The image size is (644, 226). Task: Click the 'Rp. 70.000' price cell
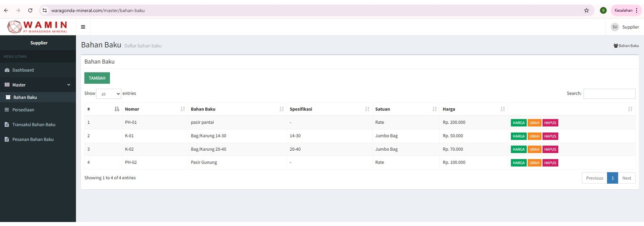pyautogui.click(x=474, y=149)
